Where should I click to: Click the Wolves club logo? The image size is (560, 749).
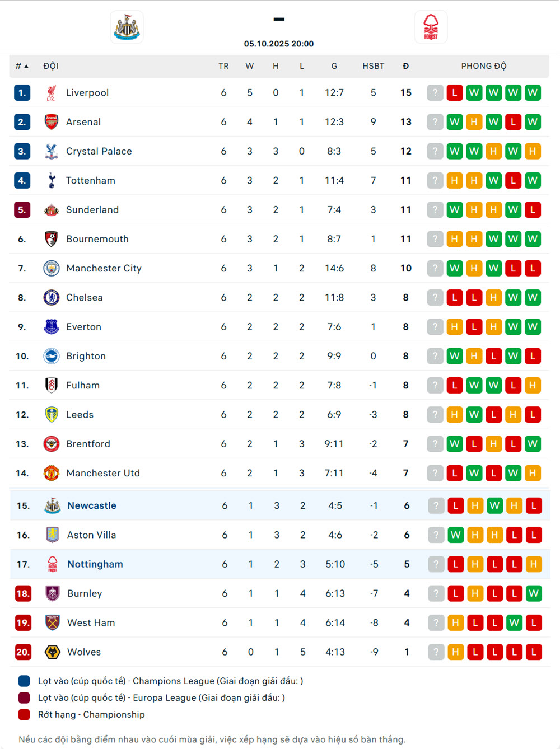pyautogui.click(x=53, y=652)
